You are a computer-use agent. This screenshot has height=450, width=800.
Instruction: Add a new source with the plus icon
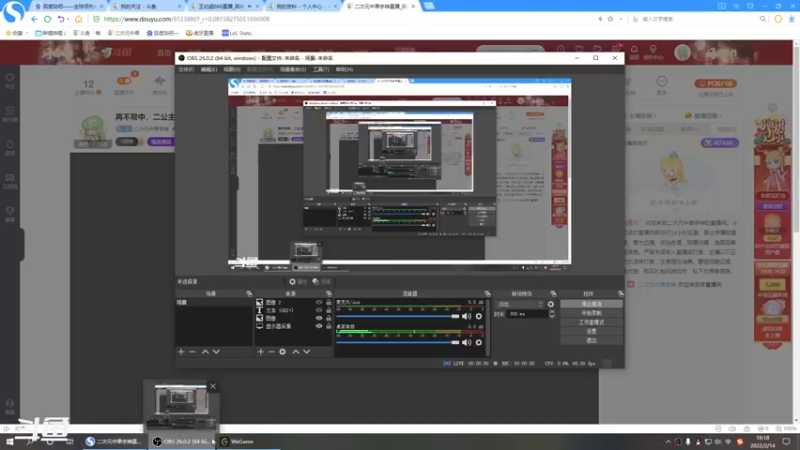[x=261, y=352]
